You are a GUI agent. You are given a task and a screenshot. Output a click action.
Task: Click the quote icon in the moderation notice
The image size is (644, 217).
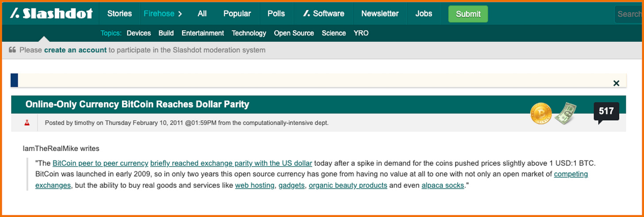(12, 50)
